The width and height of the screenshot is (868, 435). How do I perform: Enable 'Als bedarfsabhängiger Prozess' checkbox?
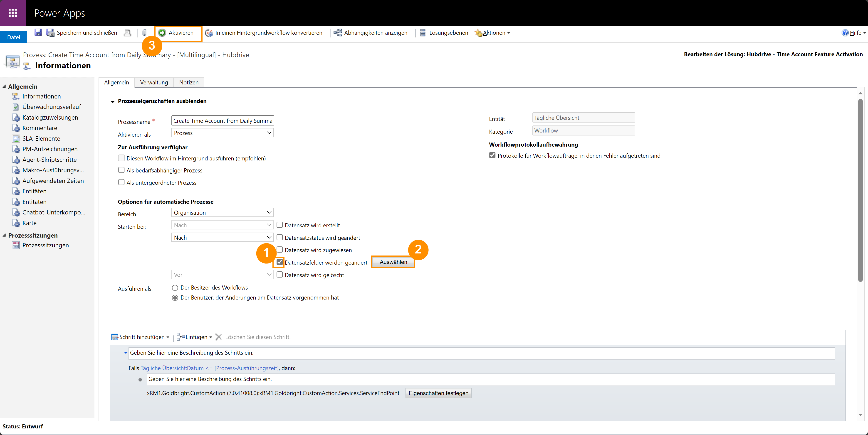121,170
